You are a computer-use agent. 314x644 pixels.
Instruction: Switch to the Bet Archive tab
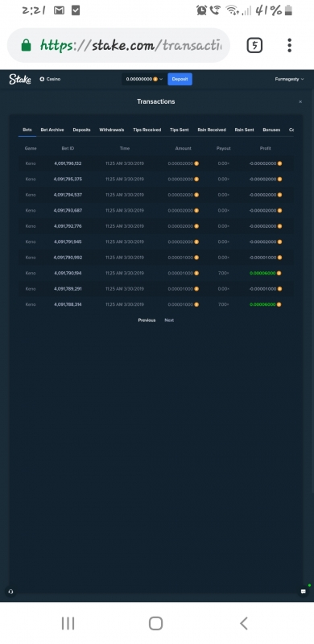[x=52, y=130]
